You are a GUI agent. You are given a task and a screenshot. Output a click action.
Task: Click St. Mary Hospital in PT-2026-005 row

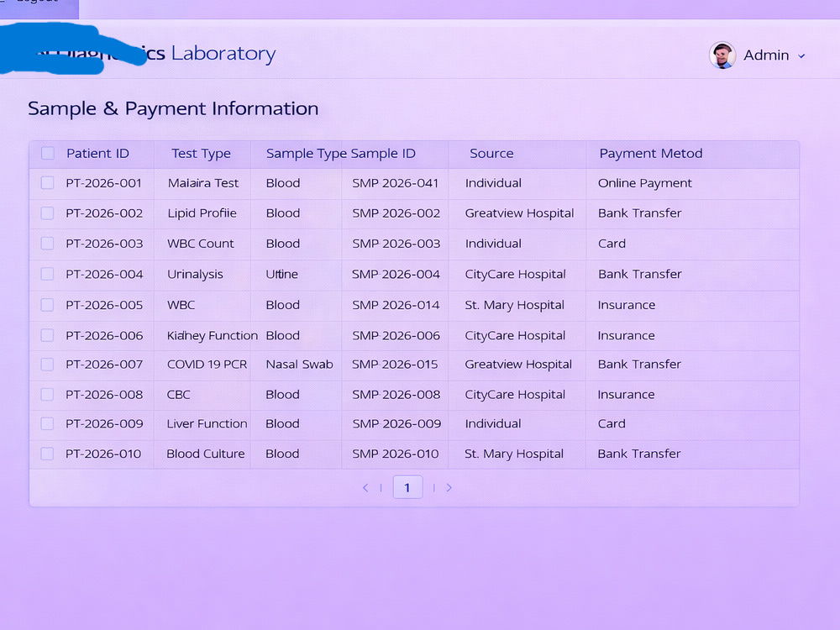point(514,306)
